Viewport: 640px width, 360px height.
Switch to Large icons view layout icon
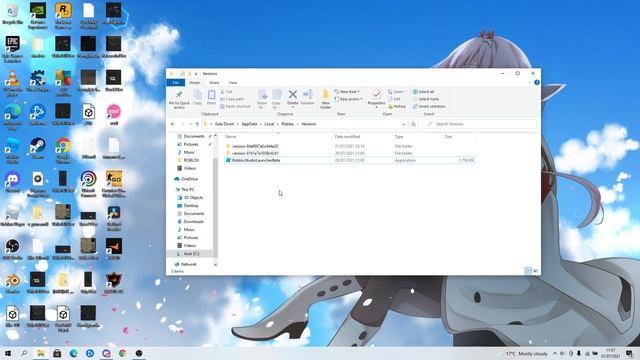536,271
